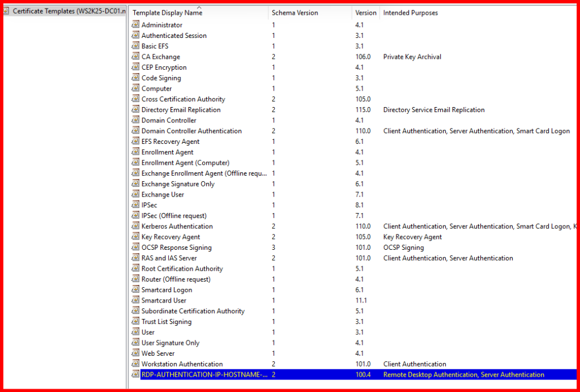Image resolution: width=580 pixels, height=392 pixels.
Task: Click the Exchange Signature Only icon
Action: [135, 184]
